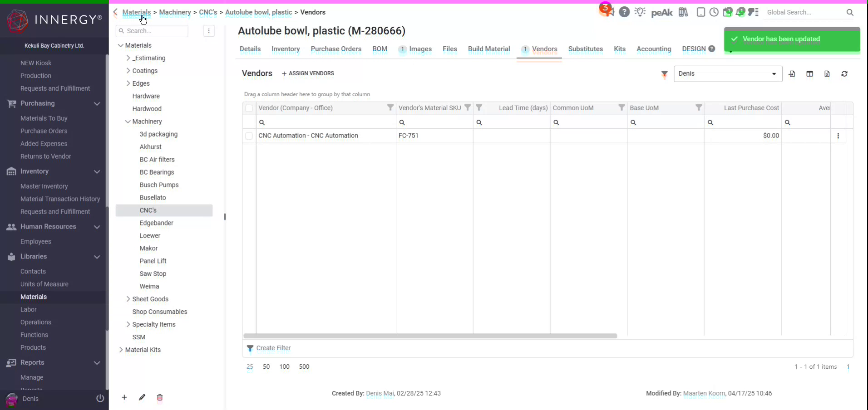Click the Assign Vendors button
The image size is (868, 410).
(308, 73)
